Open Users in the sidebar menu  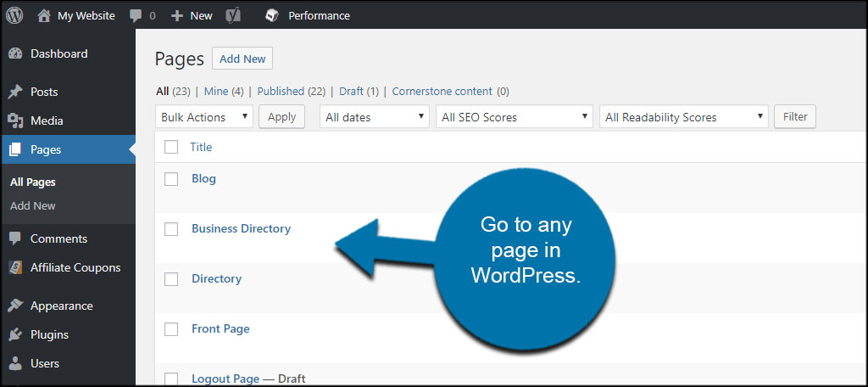coord(45,364)
